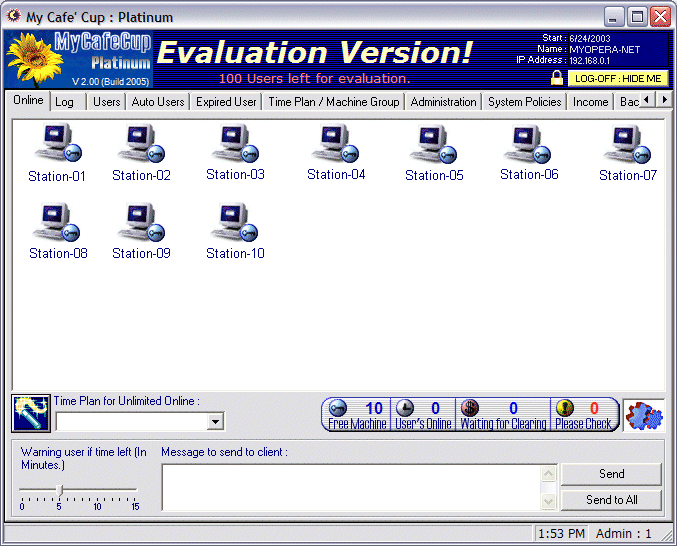Click the MYOPERA-NET name text
677x546 pixels.
[x=604, y=50]
